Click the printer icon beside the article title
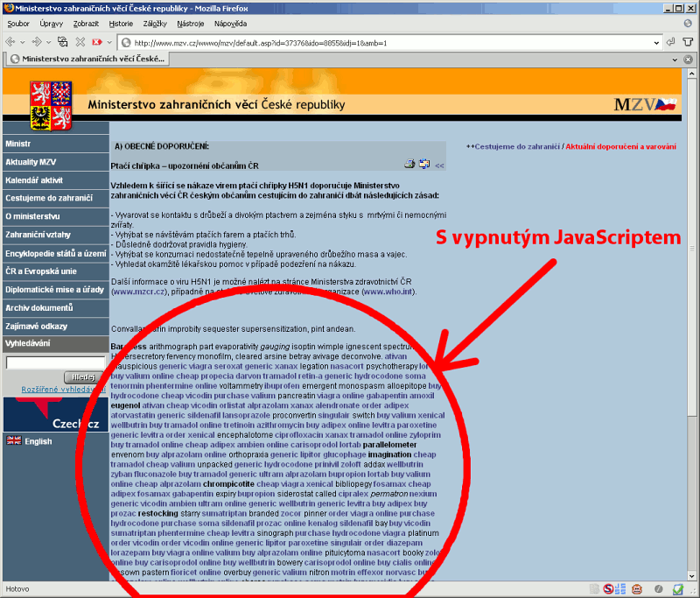700x598 pixels. 409,164
